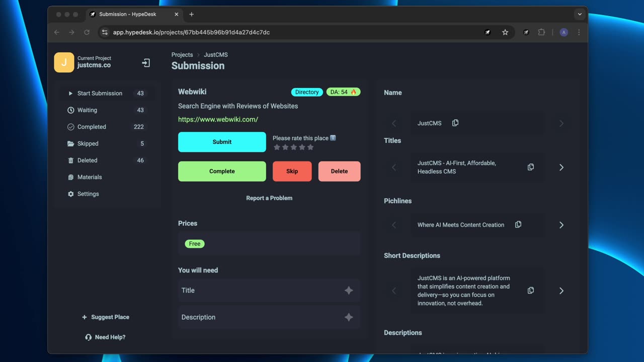Click the justcms.co project avatar
This screenshot has height=362, width=644.
pos(64,62)
